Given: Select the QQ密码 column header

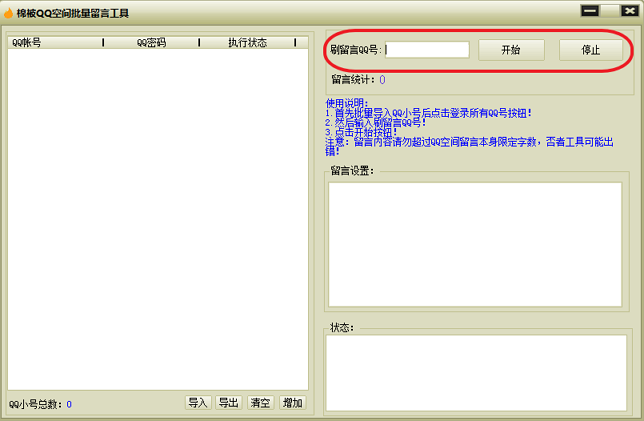Looking at the screenshot, I should [x=151, y=43].
